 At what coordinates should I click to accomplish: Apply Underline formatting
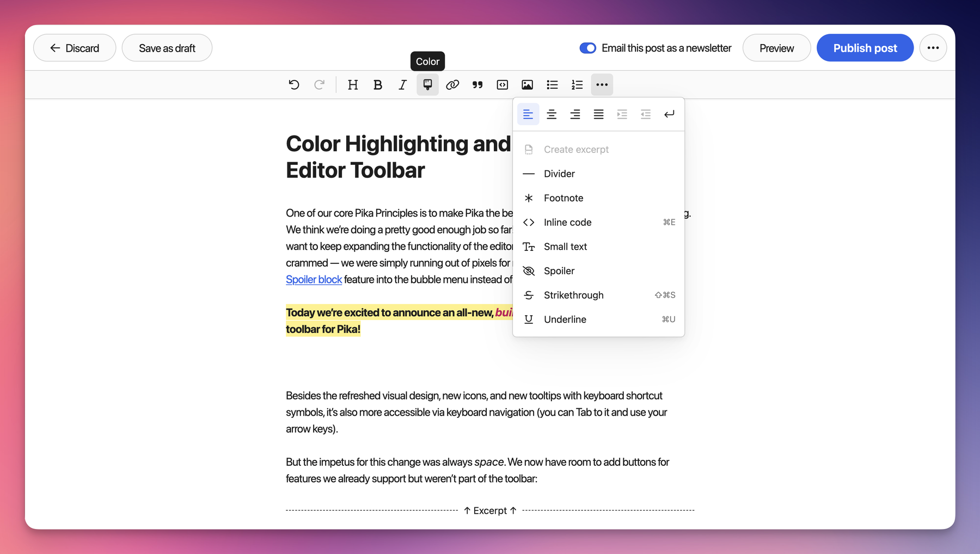598,319
